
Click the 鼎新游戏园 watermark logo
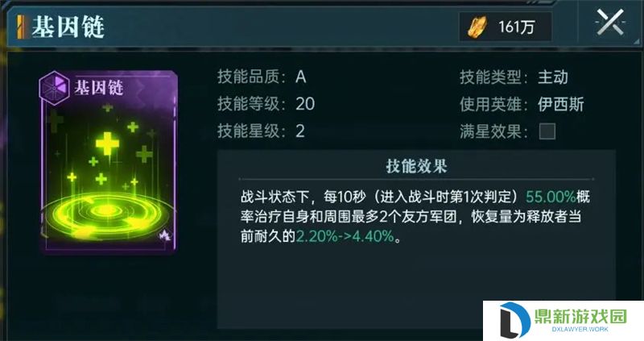tap(563, 321)
